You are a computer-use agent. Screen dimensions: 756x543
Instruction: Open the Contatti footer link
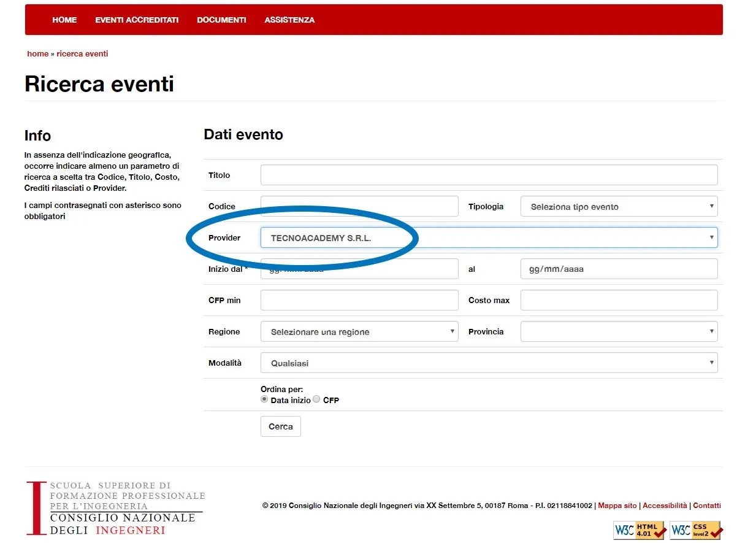707,506
